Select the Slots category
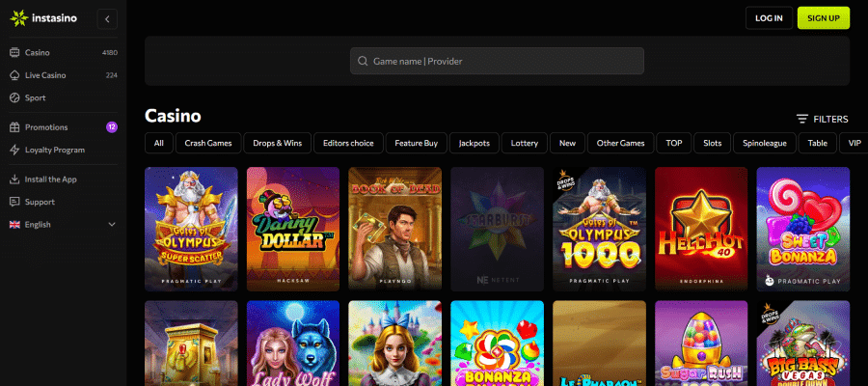 pos(713,143)
